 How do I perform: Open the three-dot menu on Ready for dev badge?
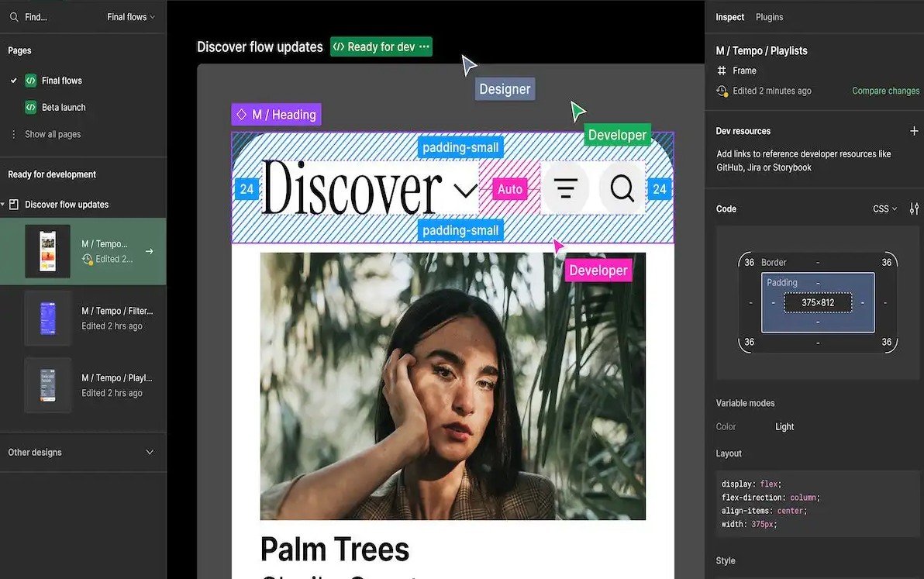pos(424,47)
